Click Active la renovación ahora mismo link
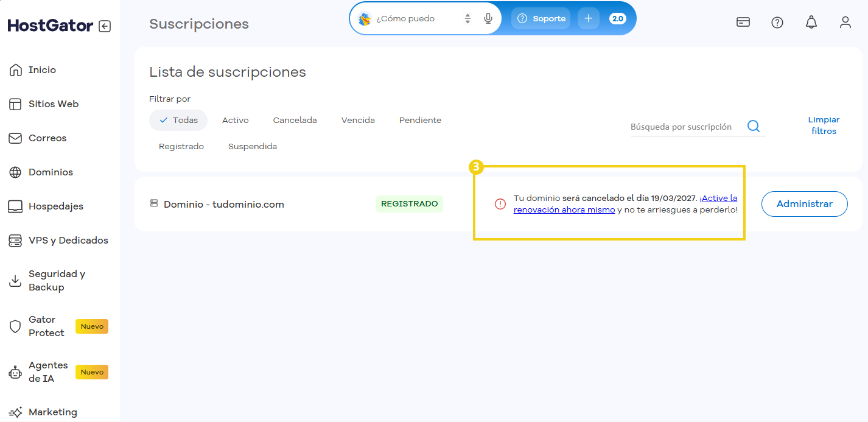Screen dimensions: 868x422 point(626,204)
